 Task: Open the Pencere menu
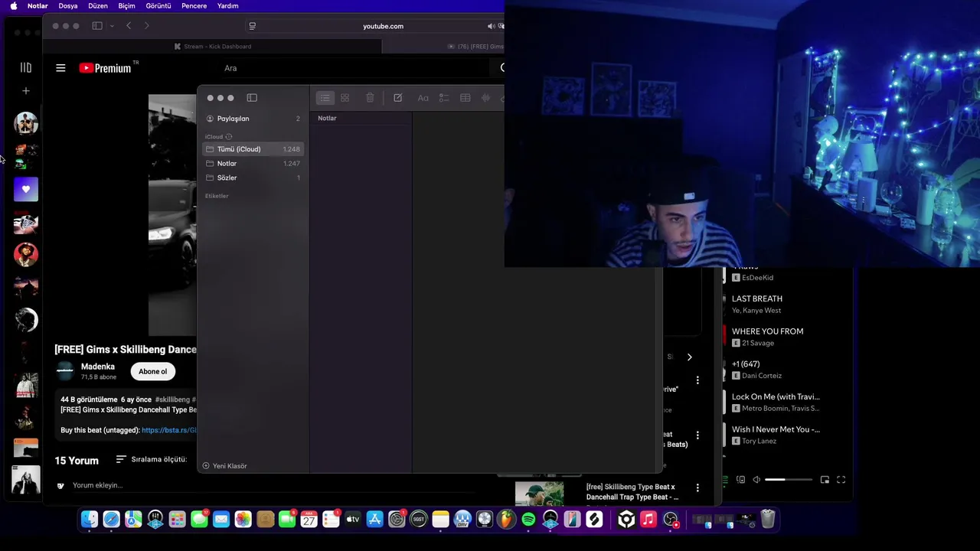click(x=194, y=6)
